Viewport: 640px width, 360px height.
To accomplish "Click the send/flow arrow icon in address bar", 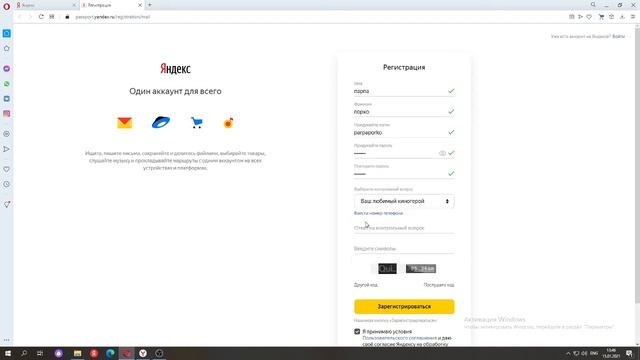I will tap(580, 17).
